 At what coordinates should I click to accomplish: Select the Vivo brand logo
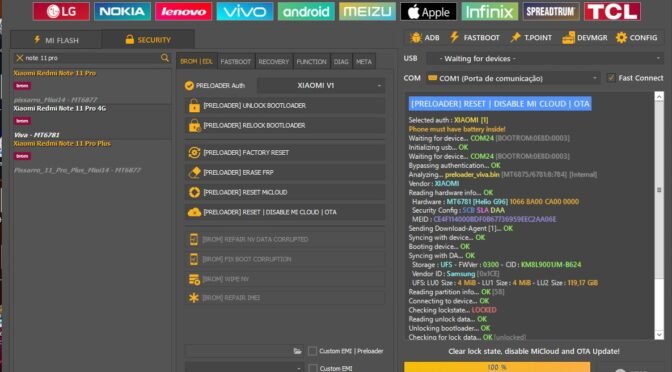(x=245, y=12)
